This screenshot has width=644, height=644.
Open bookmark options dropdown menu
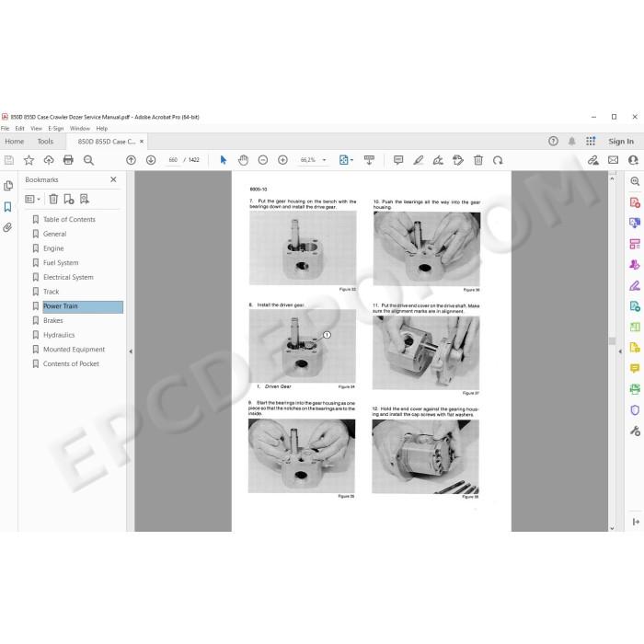coord(32,200)
